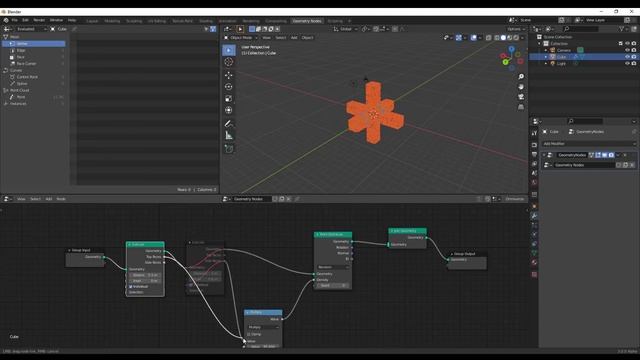This screenshot has width=640, height=360.
Task: Click the viewport pan hand icon
Action: [x=521, y=87]
